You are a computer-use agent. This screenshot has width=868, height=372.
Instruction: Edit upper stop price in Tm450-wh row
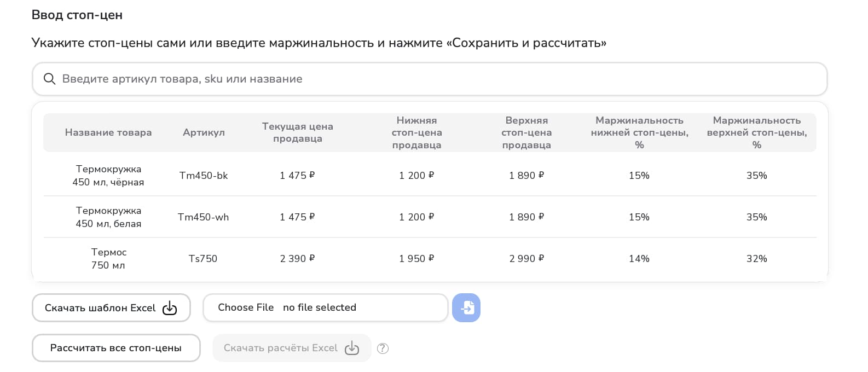[526, 217]
